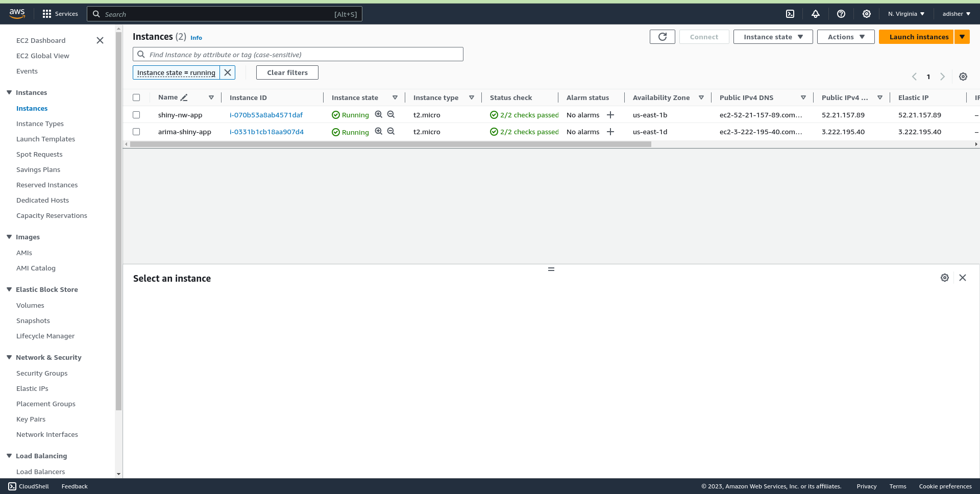980x494 pixels.
Task: Open Launch Templates in sidebar
Action: click(45, 139)
